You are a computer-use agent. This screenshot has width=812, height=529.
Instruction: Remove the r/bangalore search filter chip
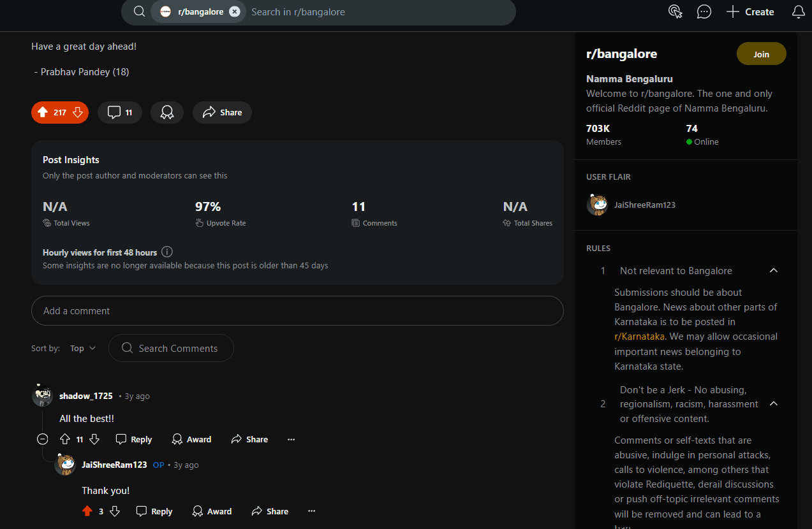click(x=235, y=11)
